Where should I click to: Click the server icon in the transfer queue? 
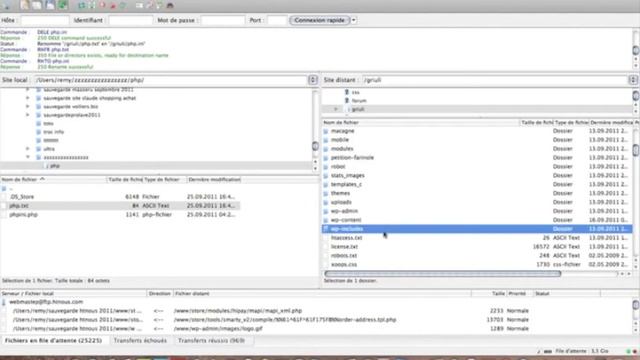[x=4, y=302]
